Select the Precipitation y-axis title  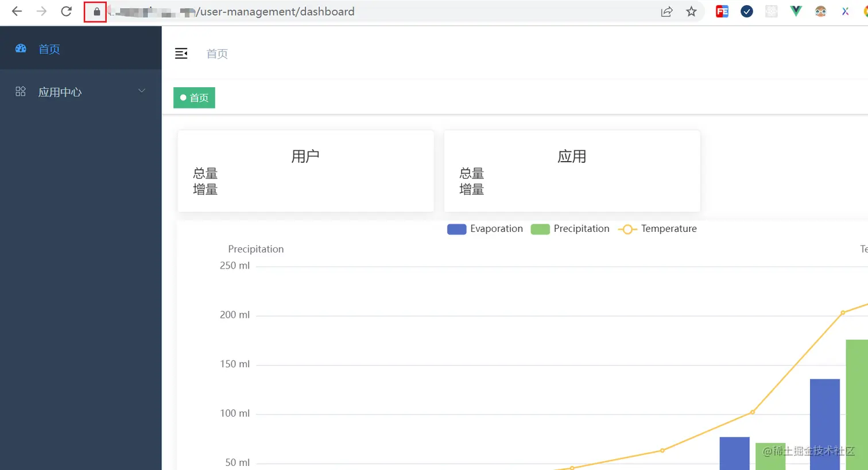pyautogui.click(x=256, y=249)
